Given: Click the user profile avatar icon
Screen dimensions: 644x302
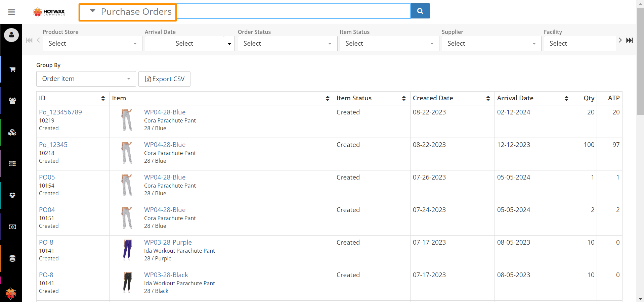Looking at the screenshot, I should point(11,35).
